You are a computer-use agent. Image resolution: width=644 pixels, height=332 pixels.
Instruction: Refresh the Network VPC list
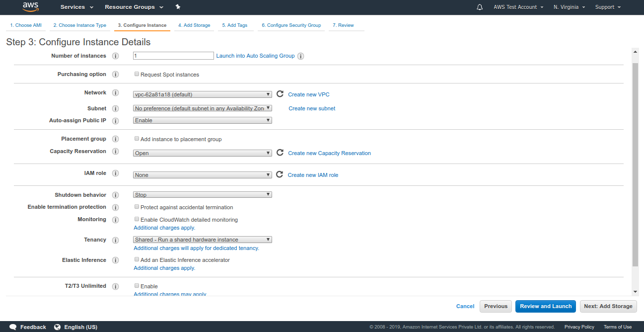280,94
